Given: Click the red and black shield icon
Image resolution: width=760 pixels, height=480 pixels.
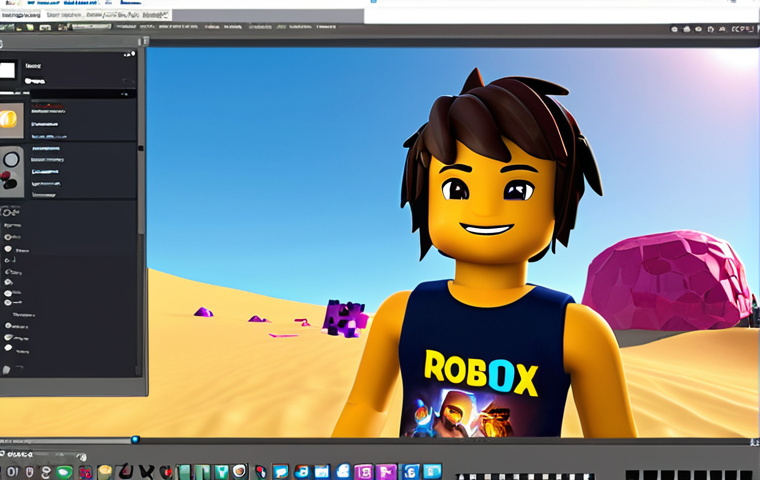Looking at the screenshot, I should pos(166,472).
